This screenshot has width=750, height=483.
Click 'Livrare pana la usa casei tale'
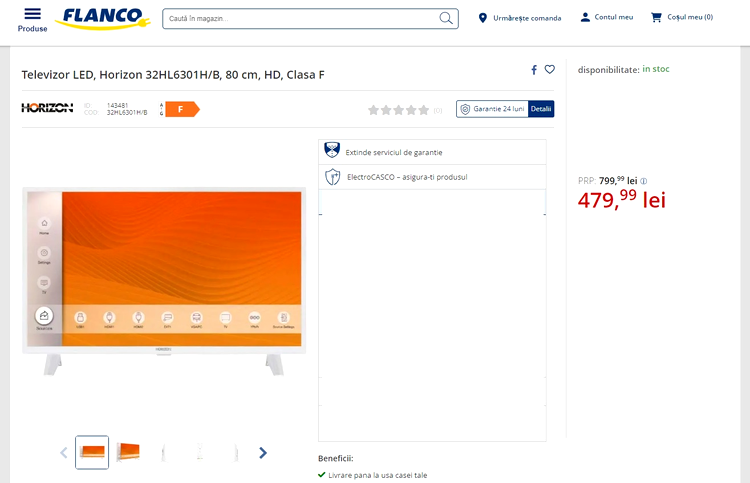(x=378, y=475)
